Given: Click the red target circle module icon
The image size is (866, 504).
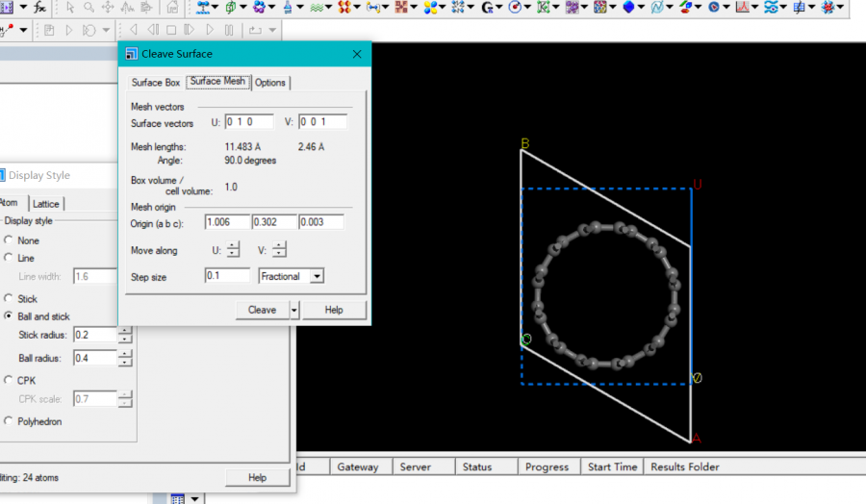Looking at the screenshot, I should pyautogui.click(x=515, y=7).
